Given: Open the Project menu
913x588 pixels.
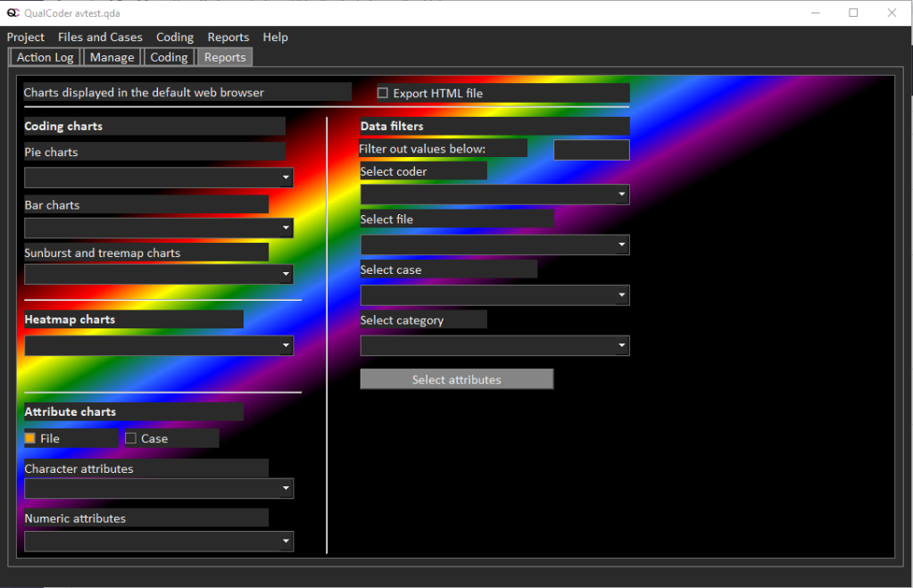Looking at the screenshot, I should click(x=26, y=37).
